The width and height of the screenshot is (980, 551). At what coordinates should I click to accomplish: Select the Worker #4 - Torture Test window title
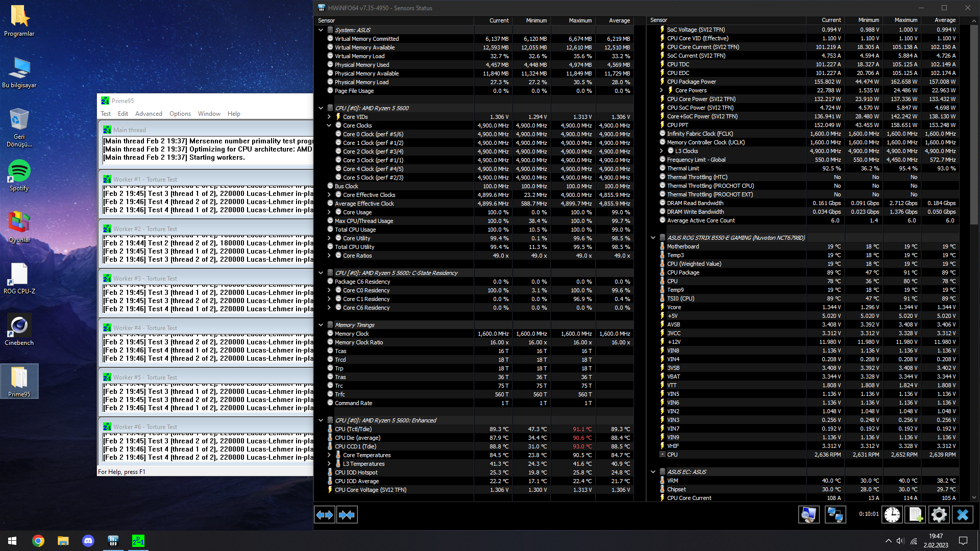point(145,328)
